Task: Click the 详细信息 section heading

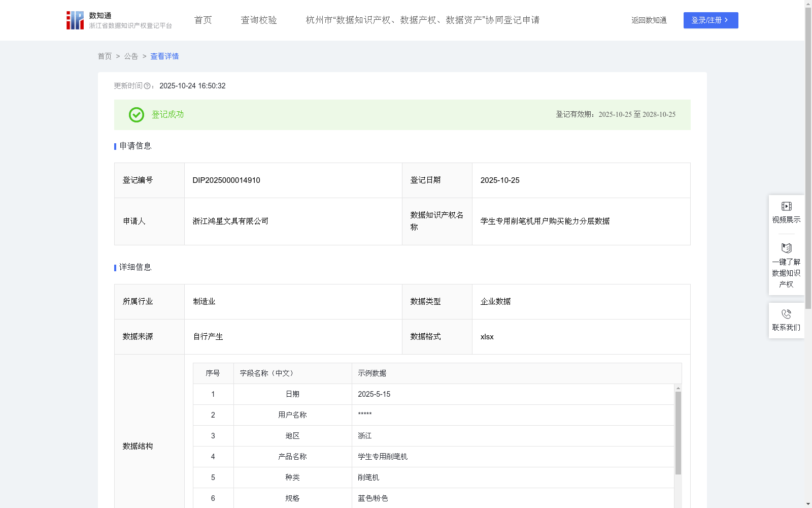Action: (136, 267)
